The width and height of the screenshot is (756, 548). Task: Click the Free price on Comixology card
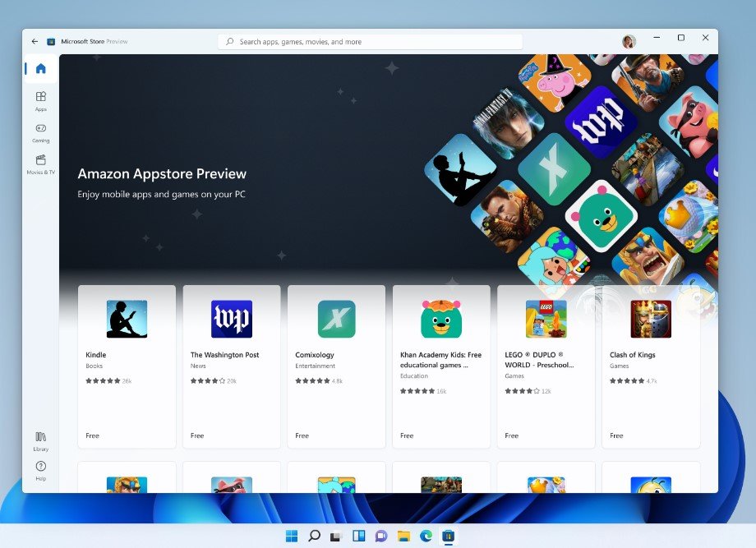pyautogui.click(x=302, y=435)
